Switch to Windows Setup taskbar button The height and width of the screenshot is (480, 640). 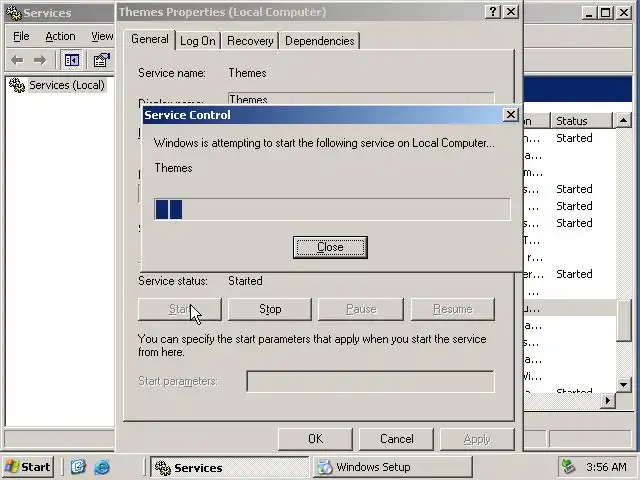[x=393, y=467]
